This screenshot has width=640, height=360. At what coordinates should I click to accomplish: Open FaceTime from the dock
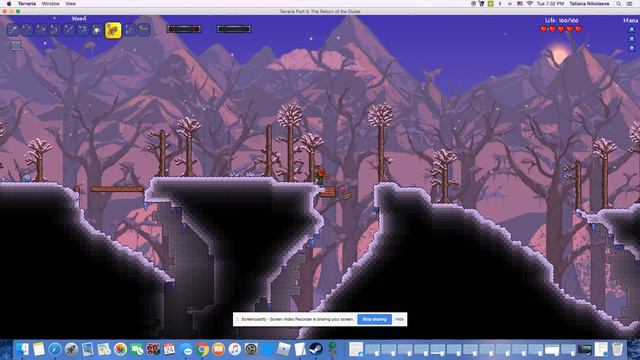pyautogui.click(x=137, y=349)
